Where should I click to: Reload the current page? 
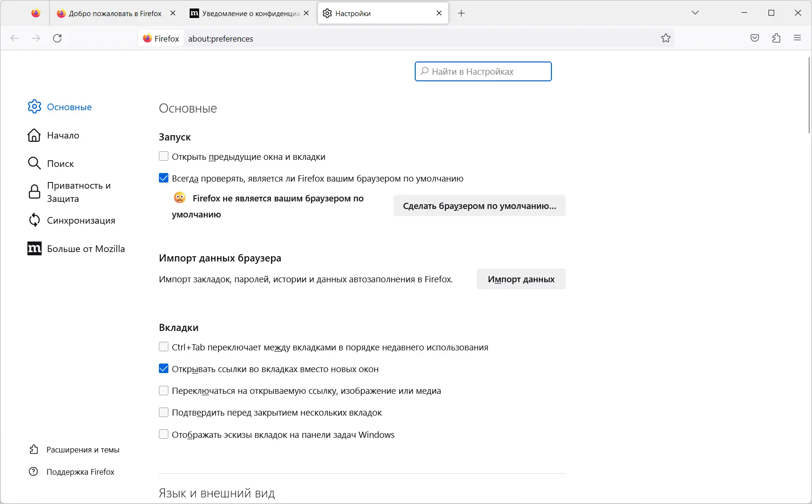click(57, 38)
